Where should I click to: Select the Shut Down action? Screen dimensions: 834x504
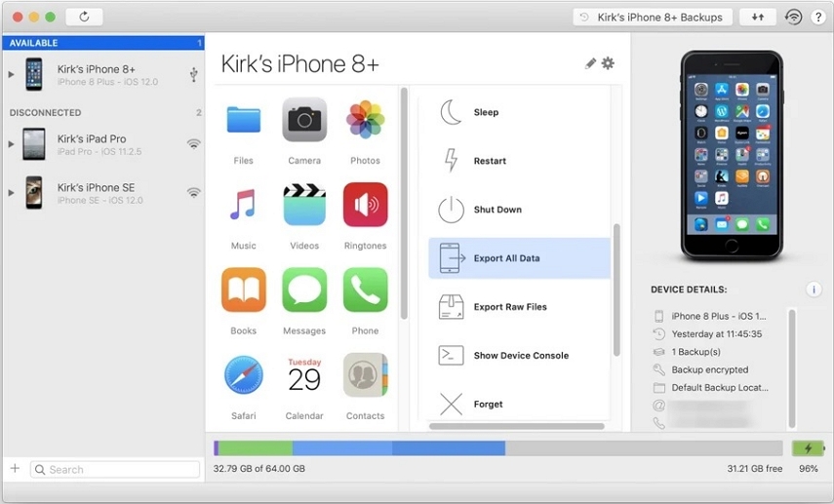pos(519,210)
